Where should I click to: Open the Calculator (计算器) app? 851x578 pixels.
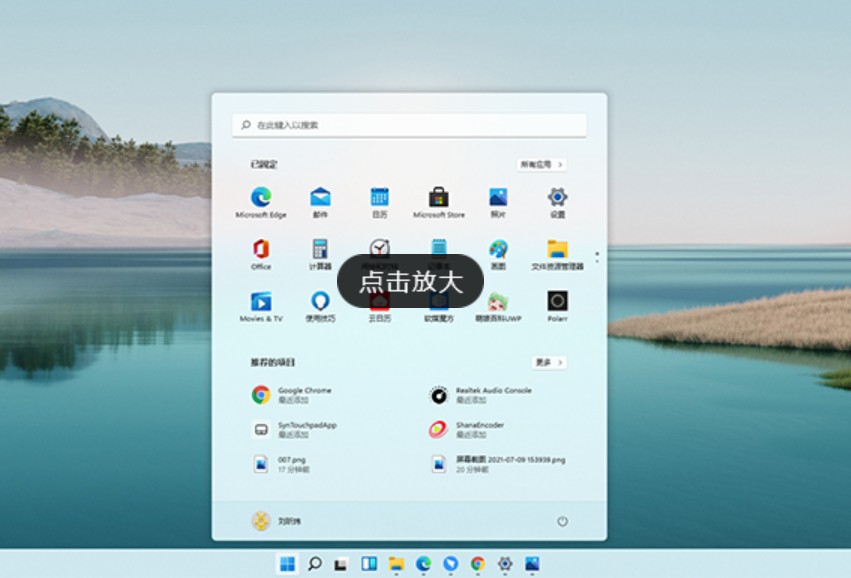[x=320, y=250]
